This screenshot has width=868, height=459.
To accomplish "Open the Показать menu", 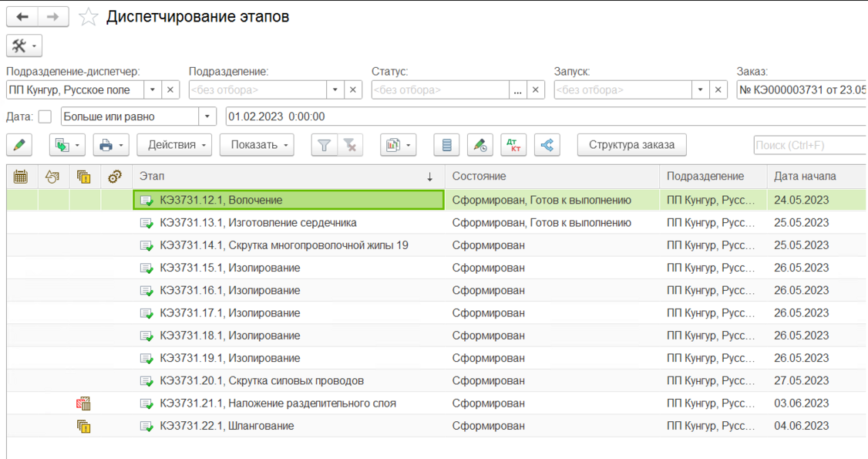I will (x=257, y=145).
